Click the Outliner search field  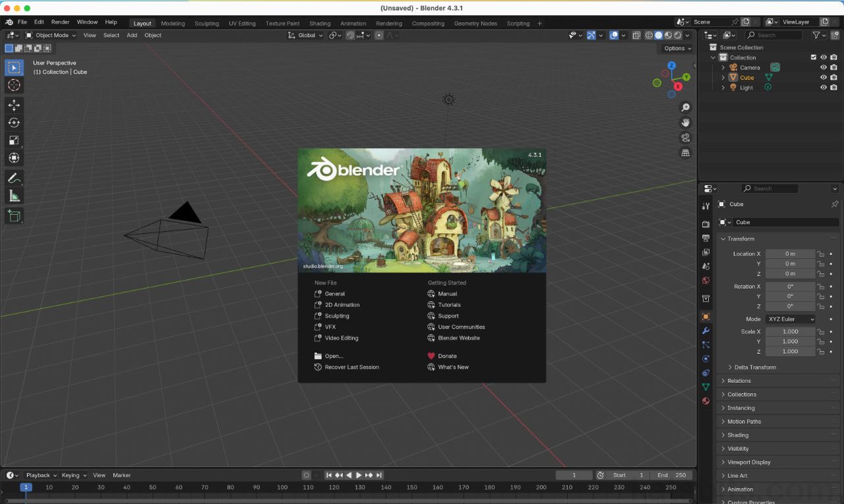pos(776,35)
